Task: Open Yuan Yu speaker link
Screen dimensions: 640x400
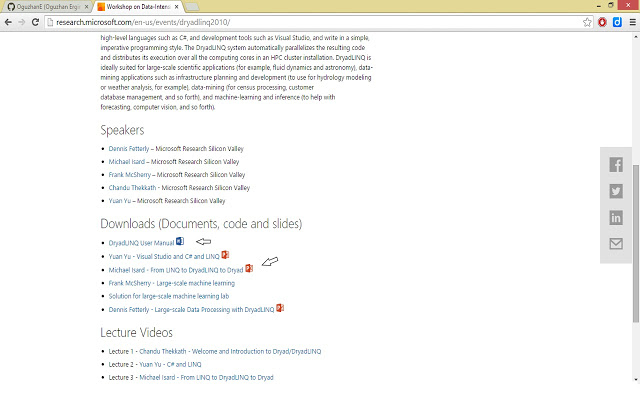Action: pos(120,201)
